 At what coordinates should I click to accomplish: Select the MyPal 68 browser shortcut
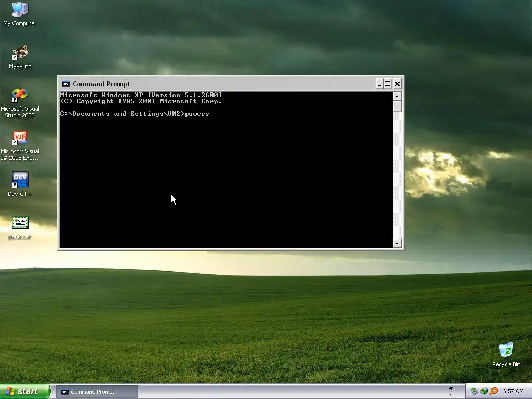point(20,56)
